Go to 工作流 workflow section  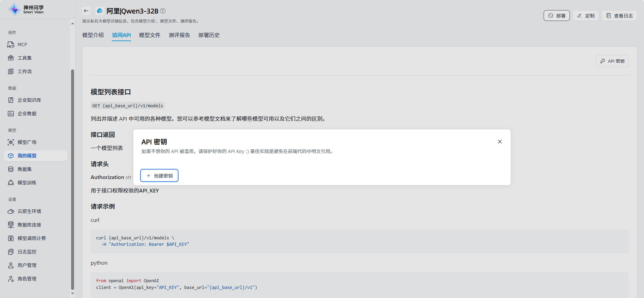tap(24, 71)
